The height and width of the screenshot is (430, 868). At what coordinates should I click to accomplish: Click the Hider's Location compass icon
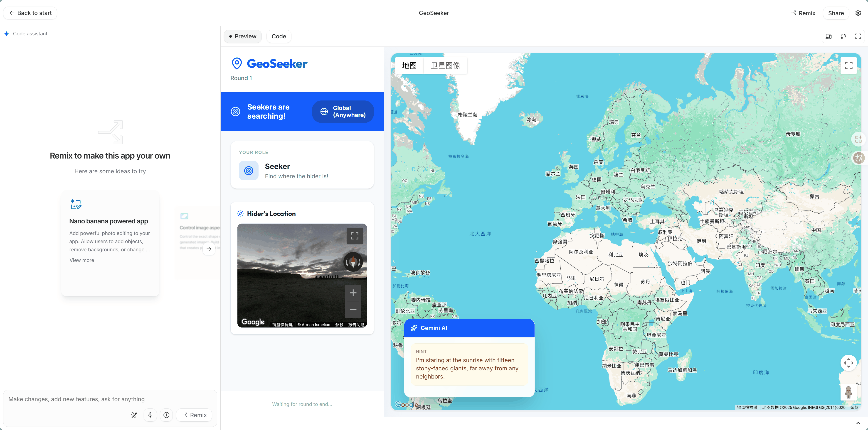tap(240, 213)
